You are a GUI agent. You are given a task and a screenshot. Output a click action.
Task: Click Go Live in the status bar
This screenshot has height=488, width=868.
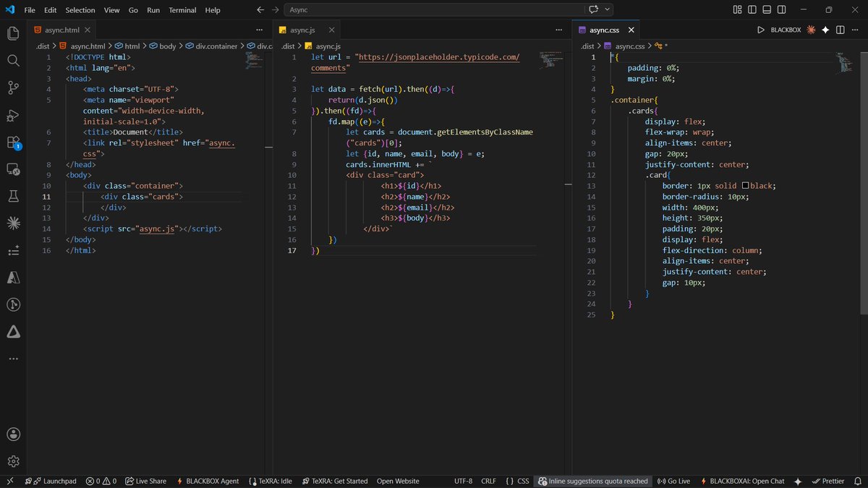673,481
